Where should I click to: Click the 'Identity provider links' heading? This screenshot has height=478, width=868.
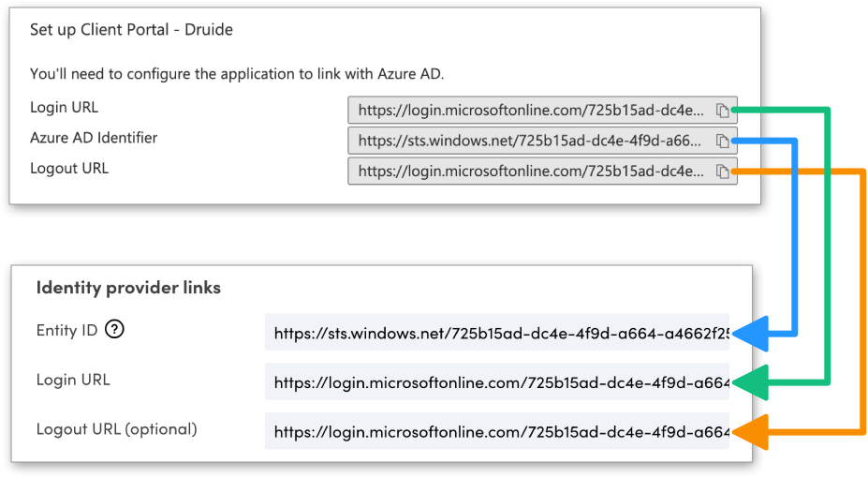[128, 288]
